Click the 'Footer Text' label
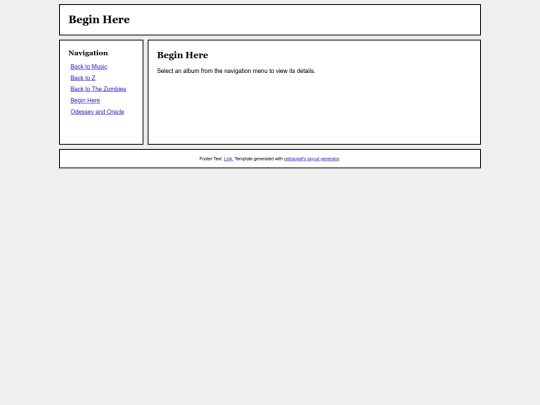This screenshot has height=405, width=540. 211,159
